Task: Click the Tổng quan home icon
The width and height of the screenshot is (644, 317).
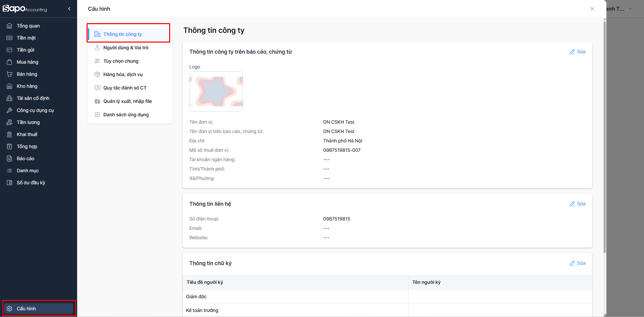Action: click(9, 26)
